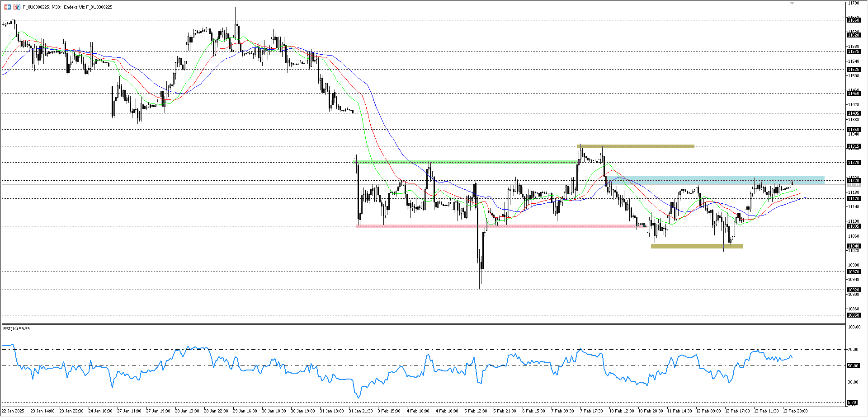
Task: Select the olive rectangle at level 11040
Action: pyautogui.click(x=697, y=246)
